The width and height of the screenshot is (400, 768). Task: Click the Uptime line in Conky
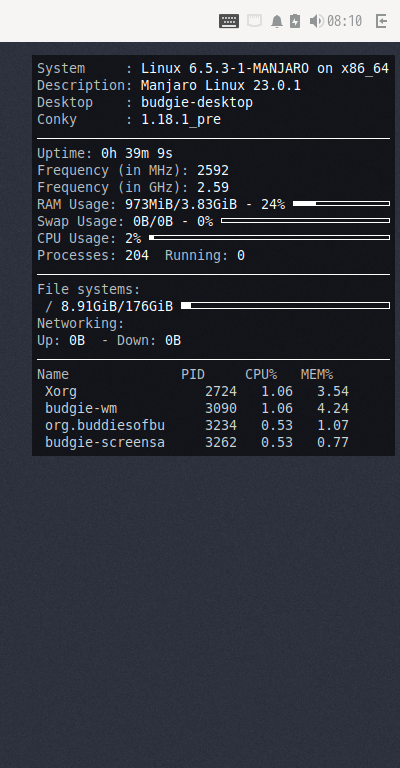tap(105, 153)
